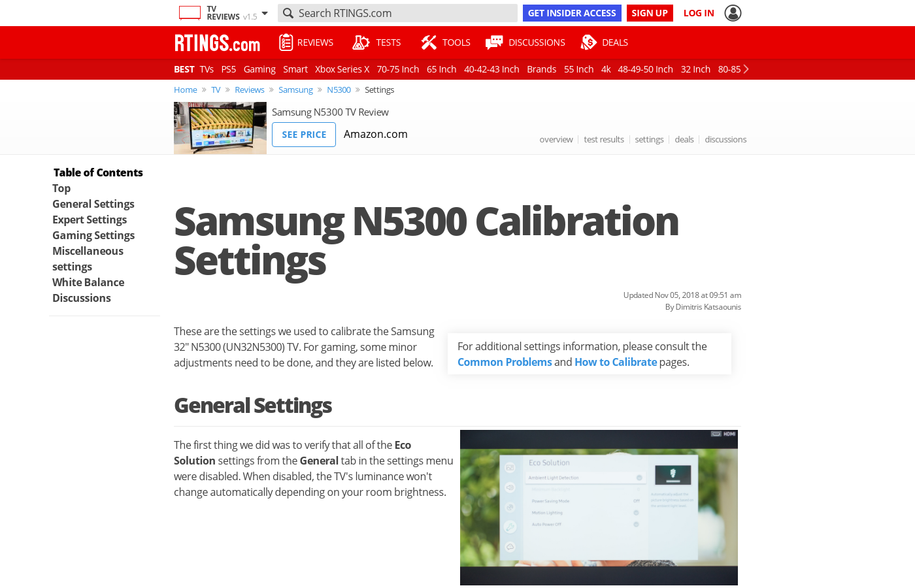Click the search magnifier icon
Screen dimensions: 915x588
click(288, 13)
